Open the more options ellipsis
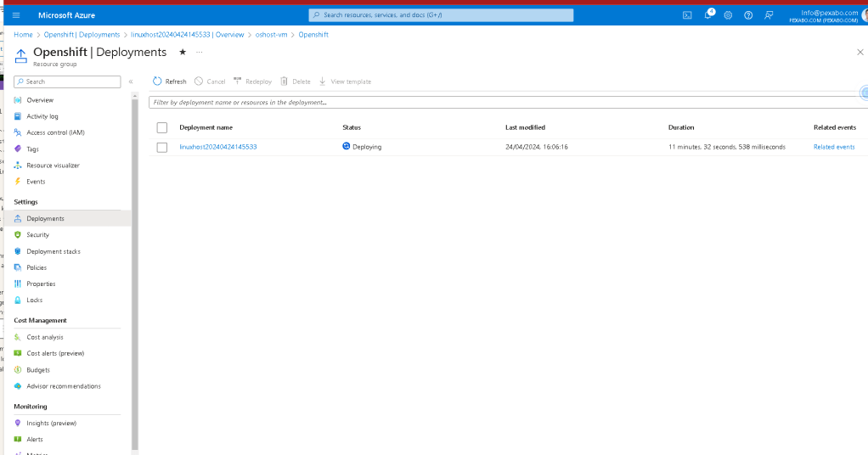The image size is (868, 455). click(x=200, y=52)
